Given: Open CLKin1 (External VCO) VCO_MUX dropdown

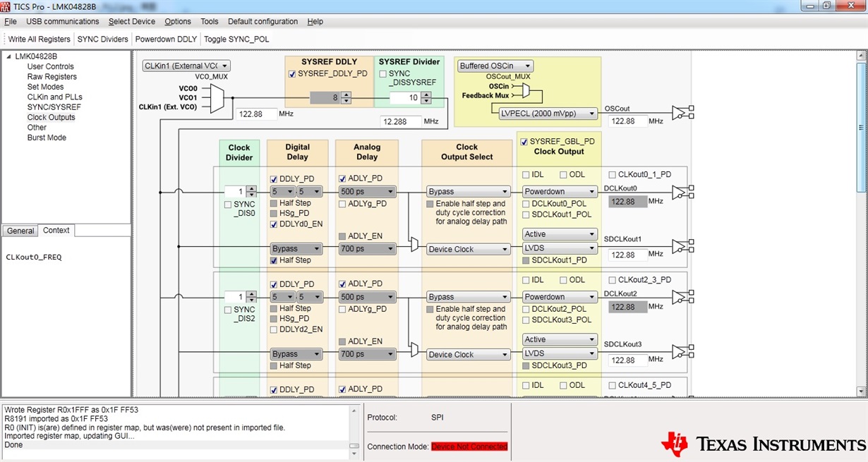Looking at the screenshot, I should coord(186,66).
